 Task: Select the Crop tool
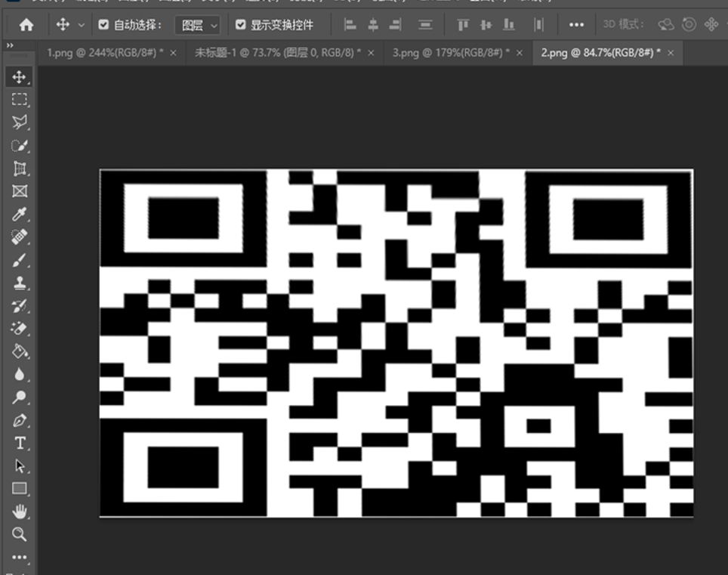point(19,168)
